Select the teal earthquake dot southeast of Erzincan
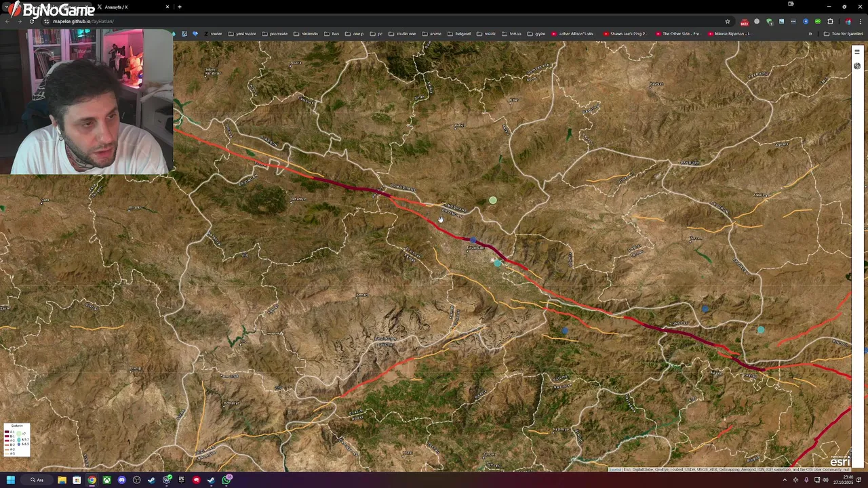The width and height of the screenshot is (868, 488). (498, 263)
